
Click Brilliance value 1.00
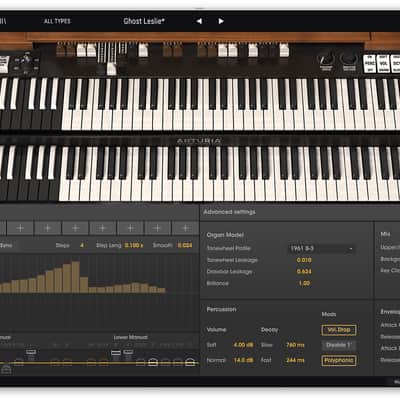coord(304,283)
